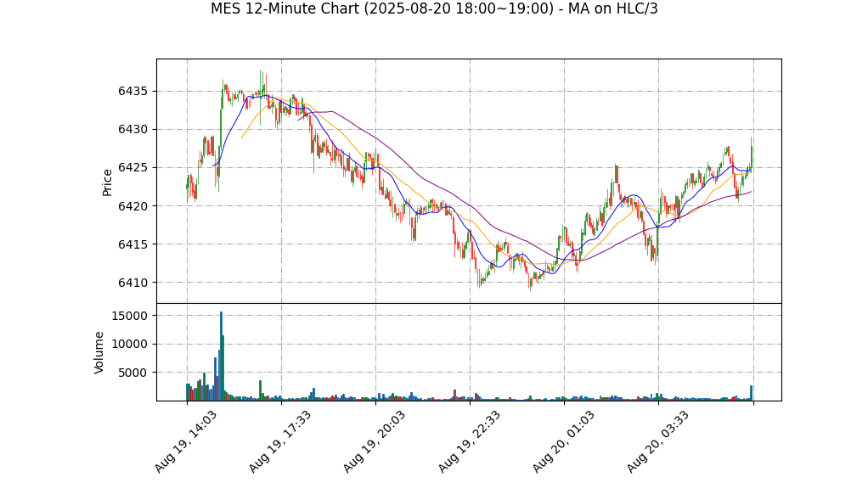Click the 6435 price tick label

(x=133, y=92)
